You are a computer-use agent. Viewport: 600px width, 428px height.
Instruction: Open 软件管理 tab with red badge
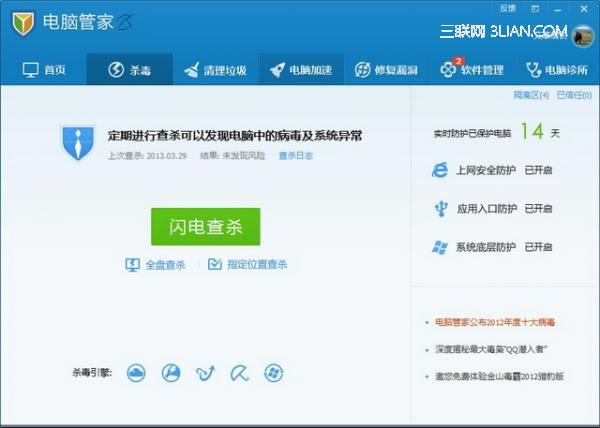[472, 70]
